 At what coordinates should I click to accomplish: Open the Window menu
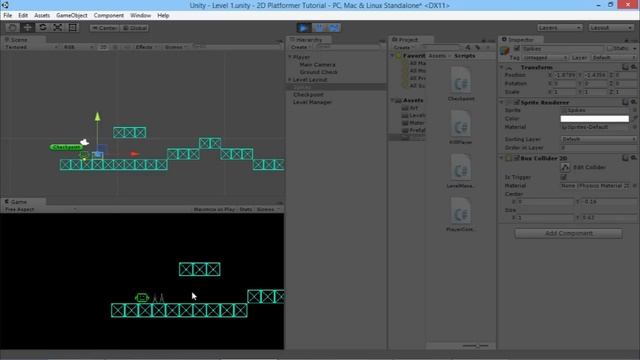click(x=140, y=15)
